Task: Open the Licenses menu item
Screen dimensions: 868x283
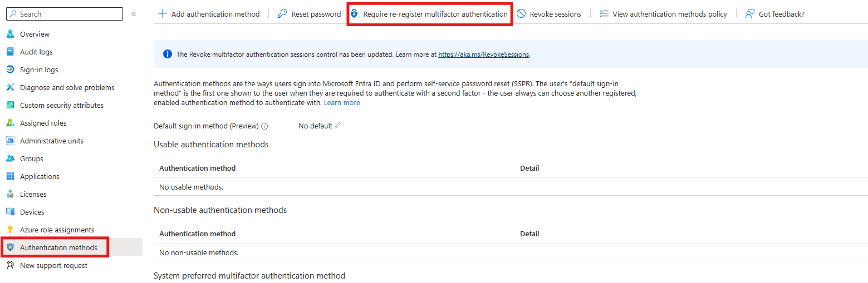Action: click(33, 194)
